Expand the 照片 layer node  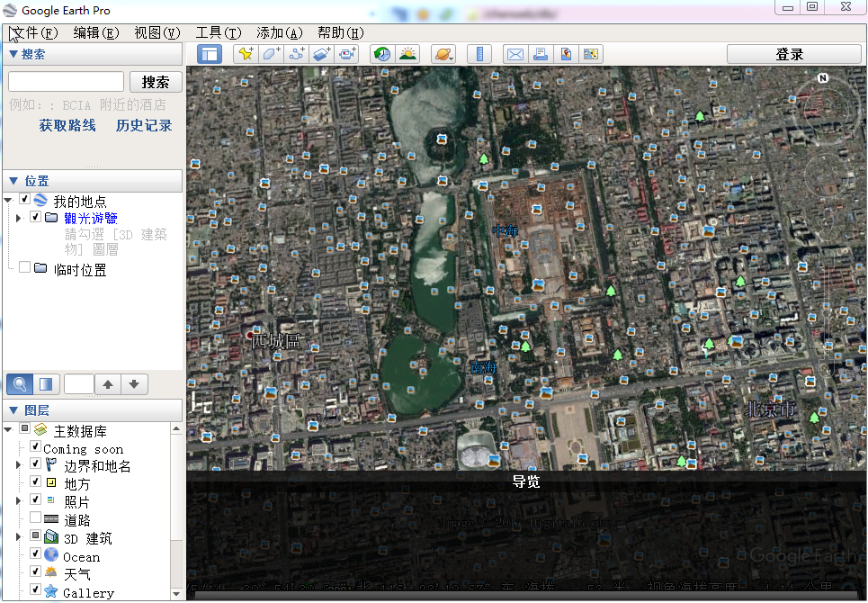click(x=18, y=500)
